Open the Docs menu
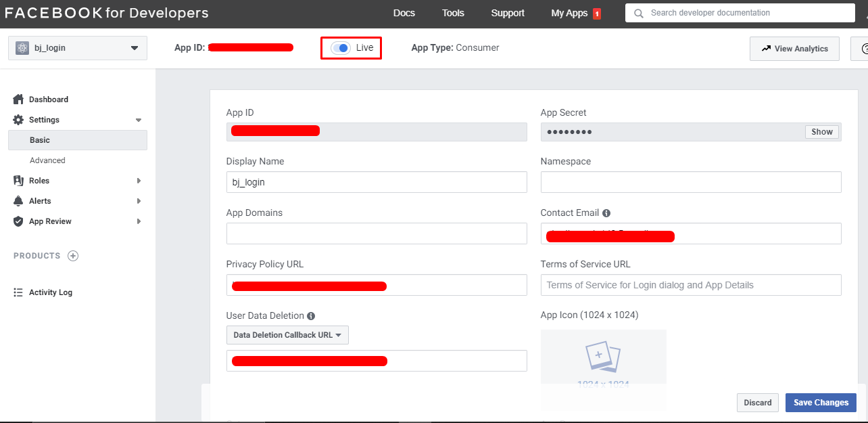 click(404, 13)
